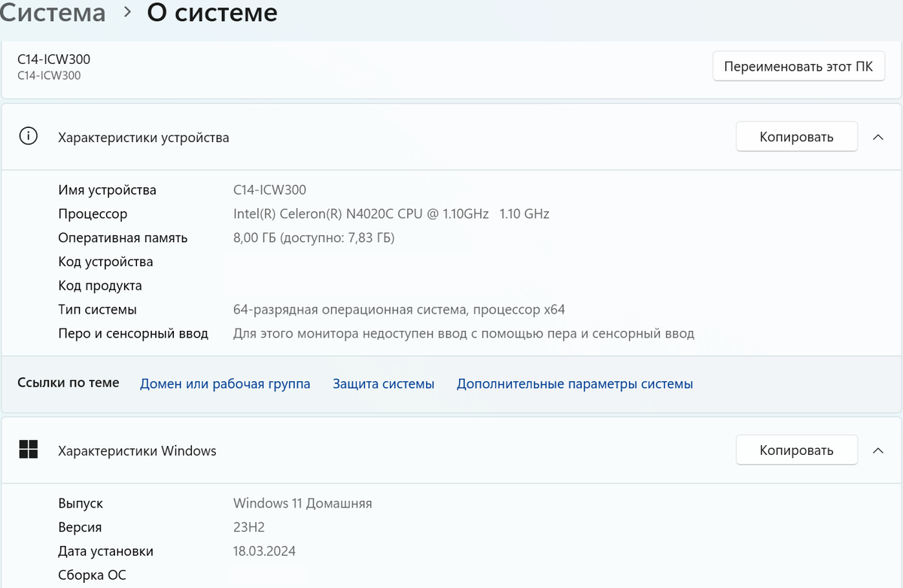Click the Оперативная память label
The image size is (903, 588).
point(123,238)
